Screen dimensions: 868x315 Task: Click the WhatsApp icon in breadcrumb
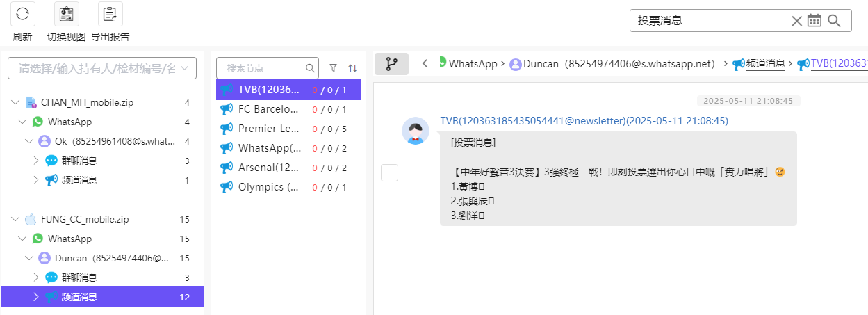pos(442,62)
